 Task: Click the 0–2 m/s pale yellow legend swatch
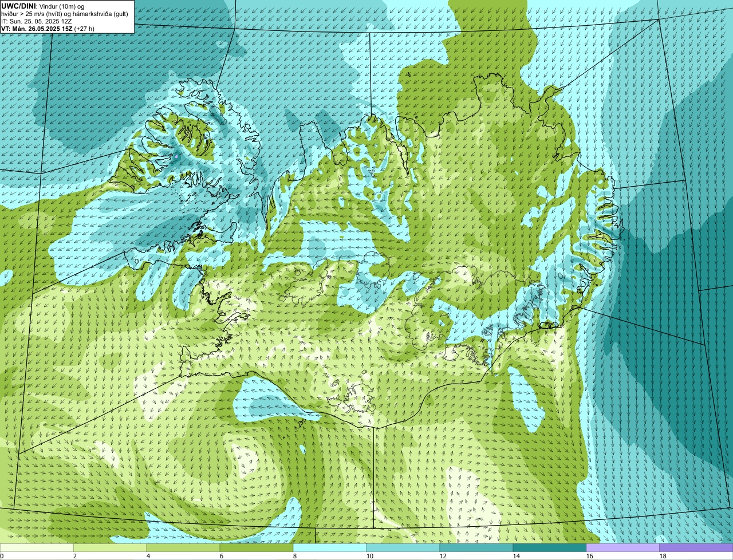click(x=37, y=547)
